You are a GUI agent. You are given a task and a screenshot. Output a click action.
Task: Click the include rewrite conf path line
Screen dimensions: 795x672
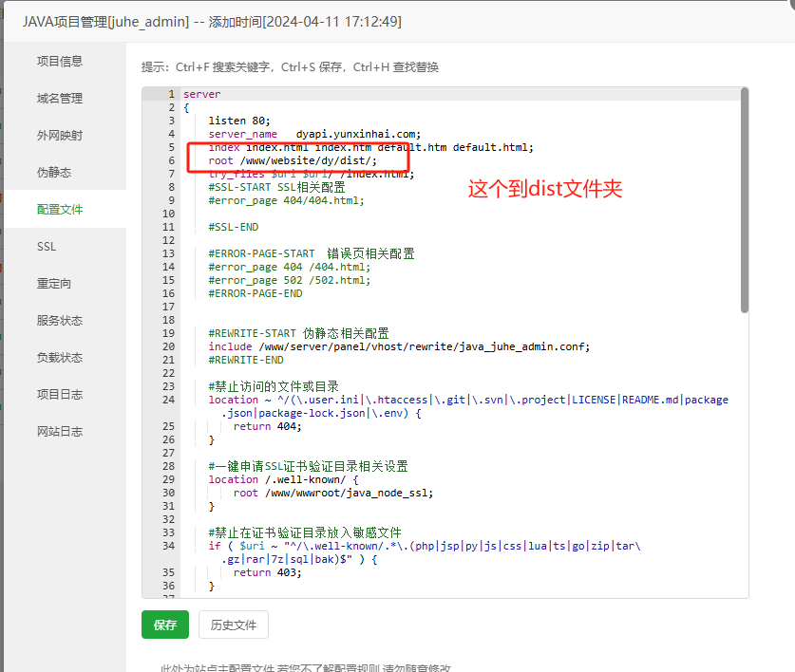tap(399, 346)
